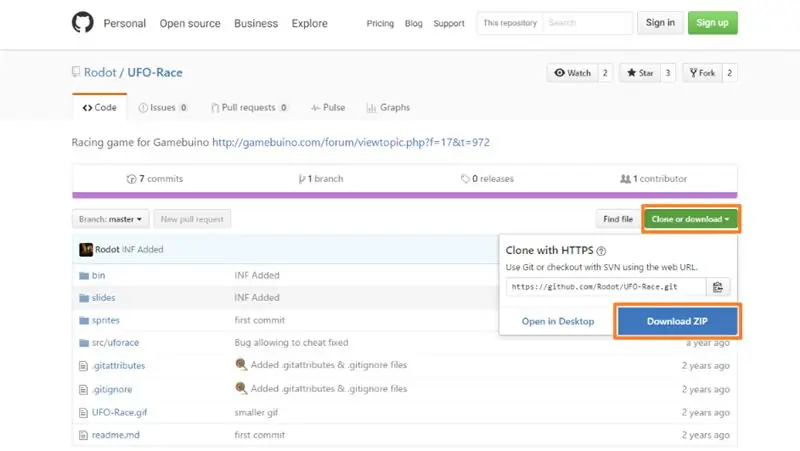This screenshot has width=800, height=451.
Task: Open the Rodot user profile link
Action: [100, 72]
